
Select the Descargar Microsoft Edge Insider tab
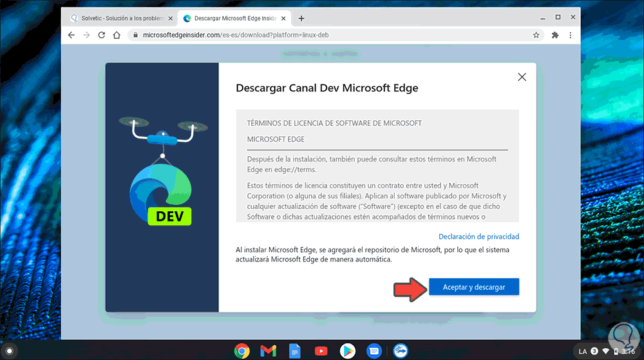click(x=234, y=19)
